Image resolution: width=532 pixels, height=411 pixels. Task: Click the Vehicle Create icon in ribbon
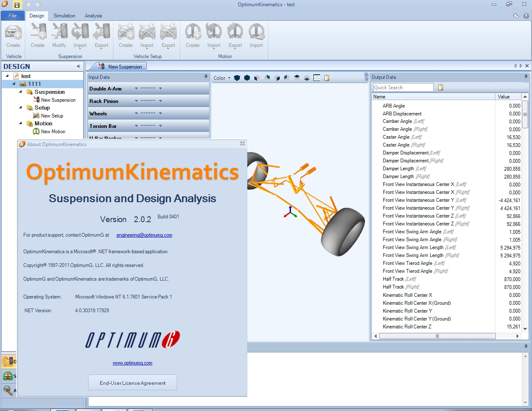click(13, 36)
